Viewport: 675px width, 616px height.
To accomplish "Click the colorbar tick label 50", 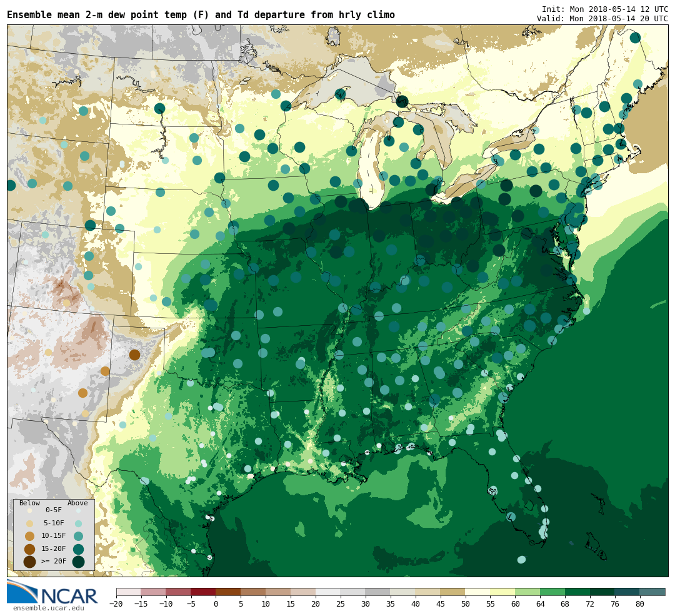I will (465, 604).
